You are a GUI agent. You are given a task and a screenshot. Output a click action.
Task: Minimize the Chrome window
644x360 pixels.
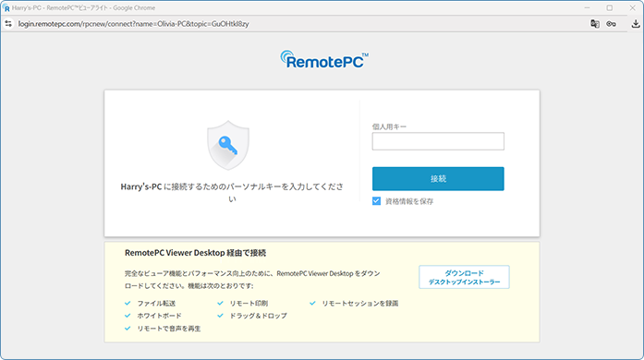(x=587, y=7)
